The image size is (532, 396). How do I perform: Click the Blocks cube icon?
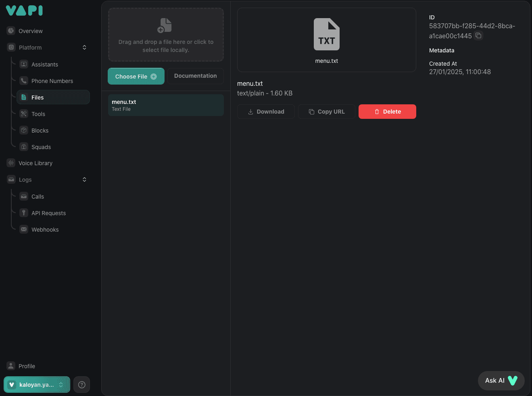coord(24,131)
